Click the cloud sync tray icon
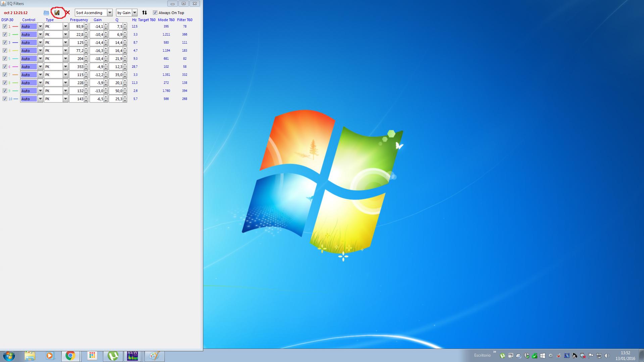 coord(518,356)
